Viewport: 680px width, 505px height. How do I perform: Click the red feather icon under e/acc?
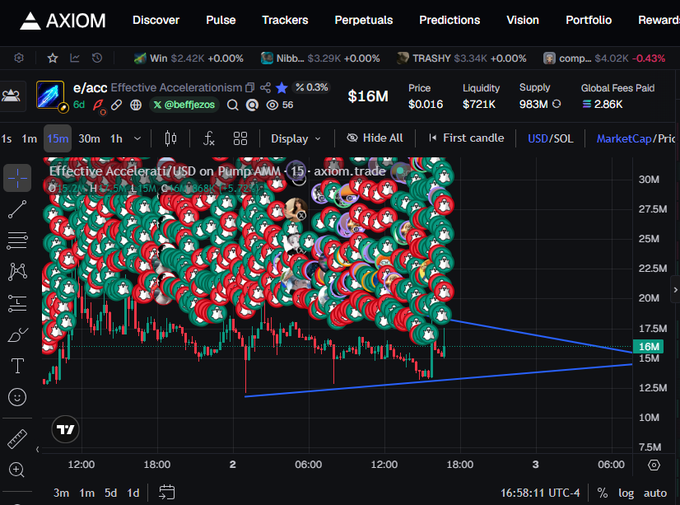click(99, 105)
